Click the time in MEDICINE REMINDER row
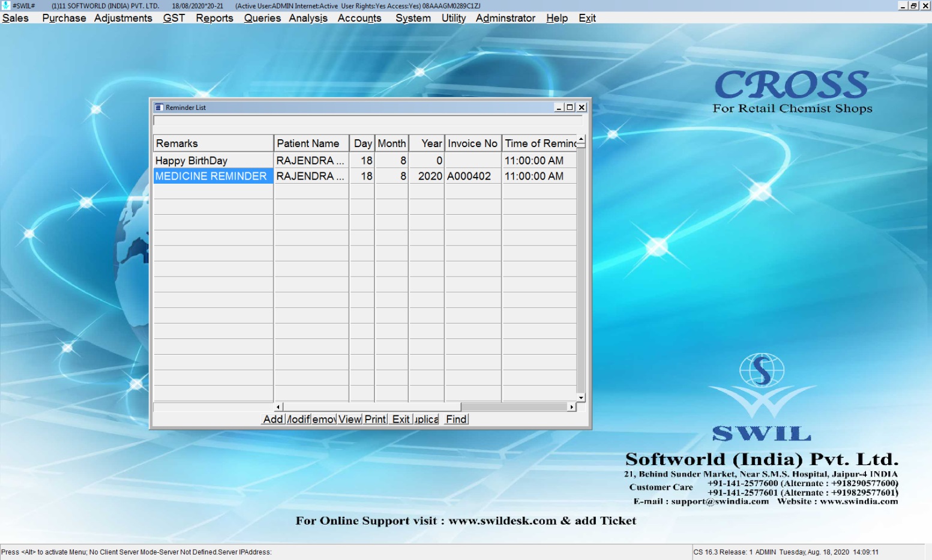 [539, 176]
